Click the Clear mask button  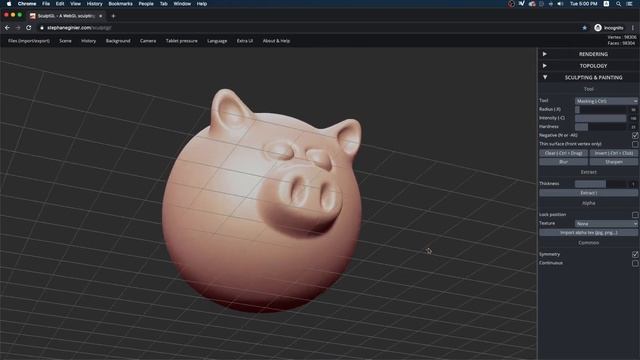564,153
